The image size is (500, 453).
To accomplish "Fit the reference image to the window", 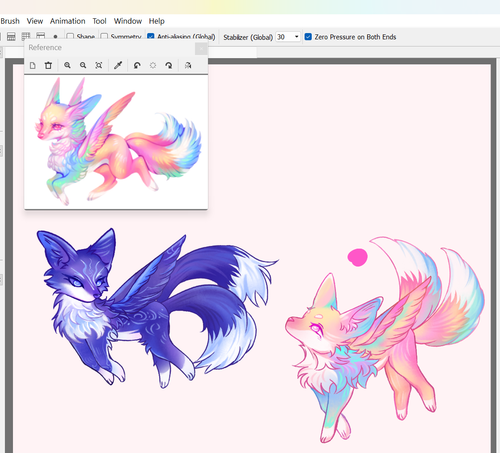I will [x=99, y=65].
